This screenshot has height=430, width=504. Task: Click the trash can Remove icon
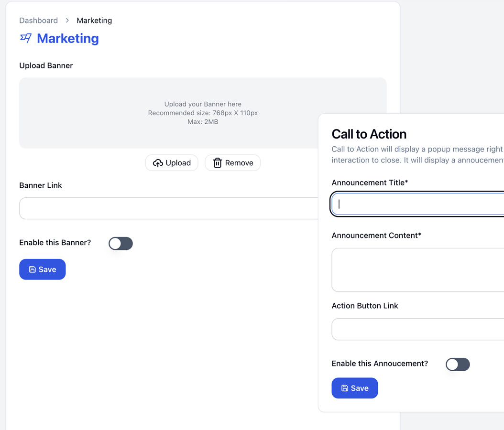pos(218,163)
